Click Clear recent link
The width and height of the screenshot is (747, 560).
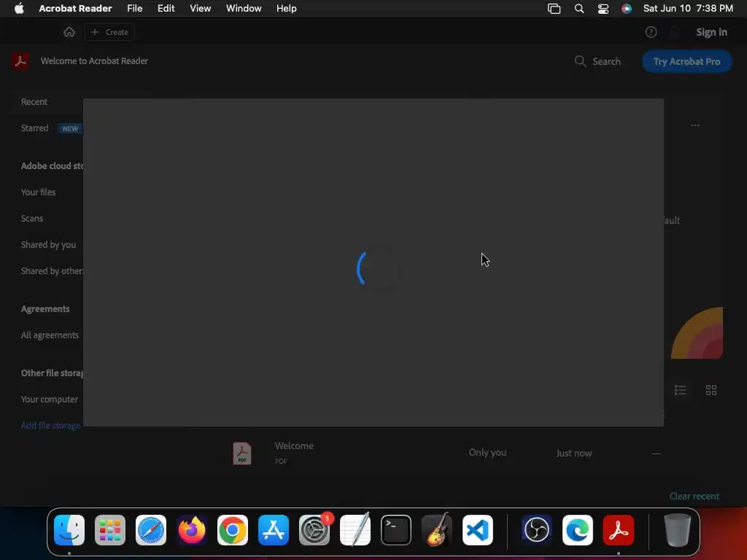coord(694,496)
